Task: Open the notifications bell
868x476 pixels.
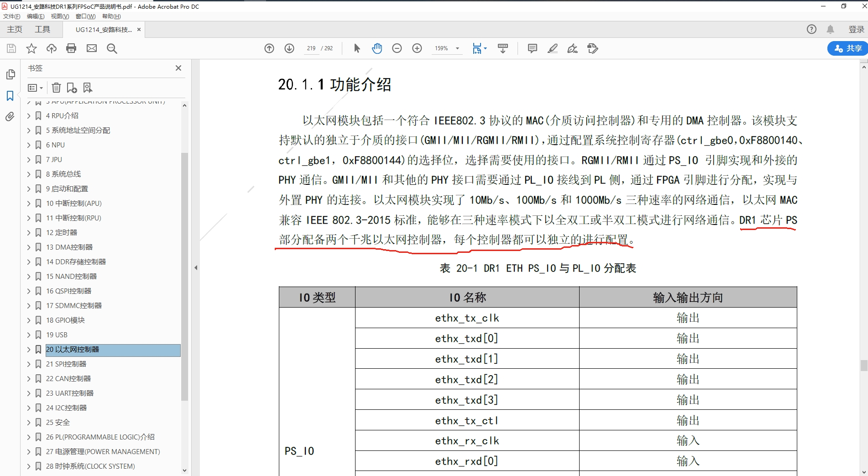Action: click(x=830, y=29)
